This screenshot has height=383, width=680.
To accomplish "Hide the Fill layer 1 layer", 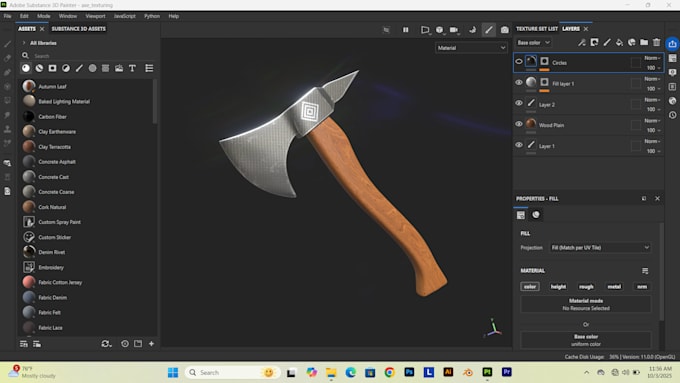I will (519, 82).
